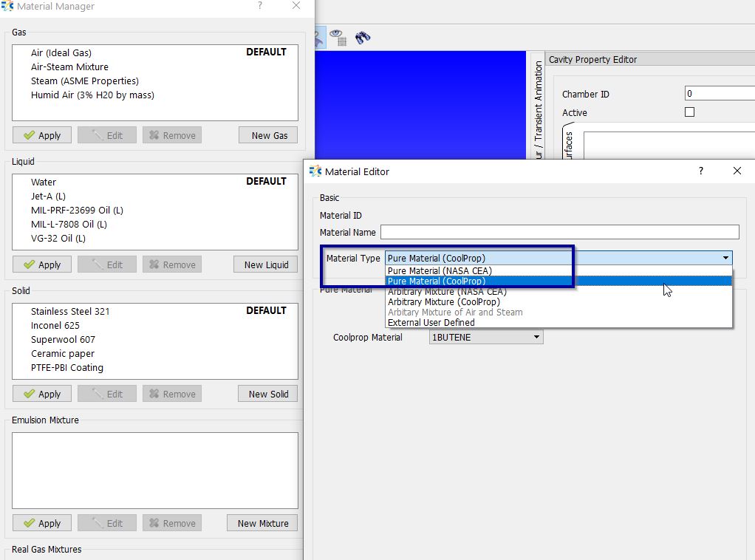Open the Coolprop Material 1BUTENE dropdown
The height and width of the screenshot is (560, 755).
tap(486, 338)
